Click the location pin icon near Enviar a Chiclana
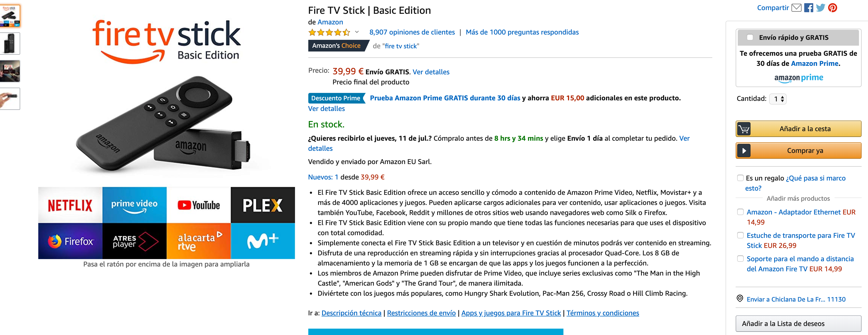The image size is (868, 335). tap(740, 298)
